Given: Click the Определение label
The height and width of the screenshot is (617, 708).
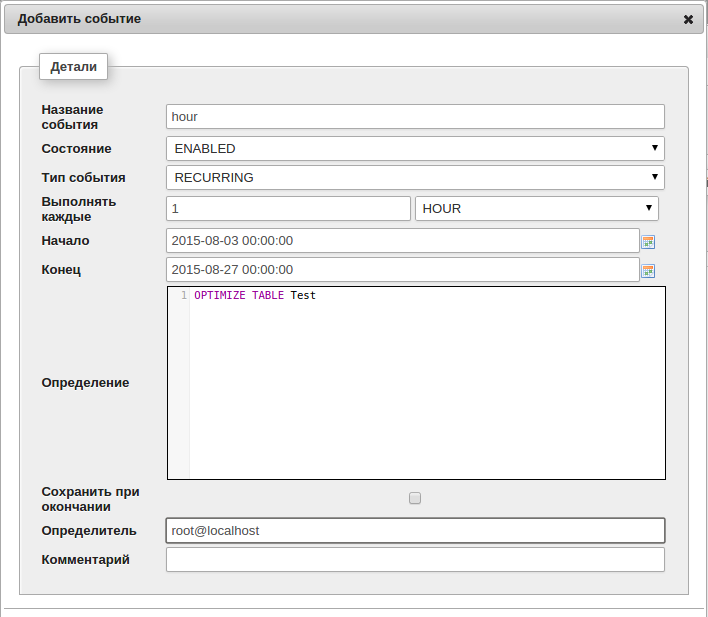Looking at the screenshot, I should pos(85,383).
